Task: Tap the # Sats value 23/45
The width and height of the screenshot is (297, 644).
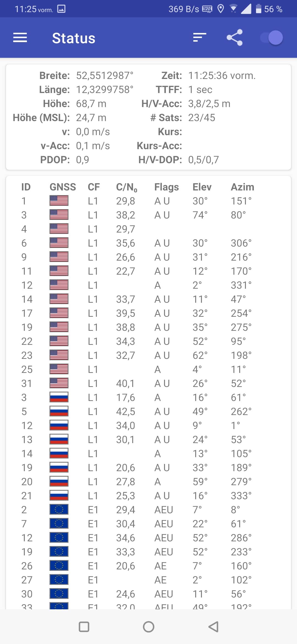Action: 202,118
